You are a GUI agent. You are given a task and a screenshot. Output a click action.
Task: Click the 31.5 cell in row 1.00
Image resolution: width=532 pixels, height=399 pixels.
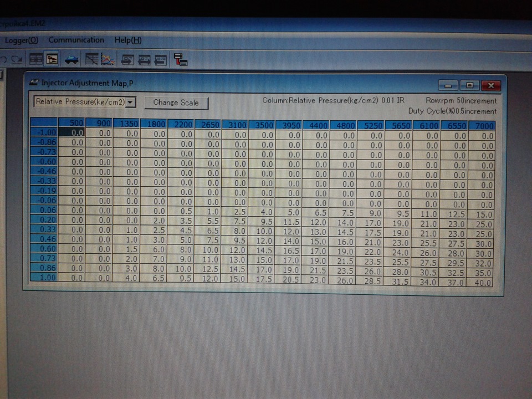pyautogui.click(x=397, y=282)
